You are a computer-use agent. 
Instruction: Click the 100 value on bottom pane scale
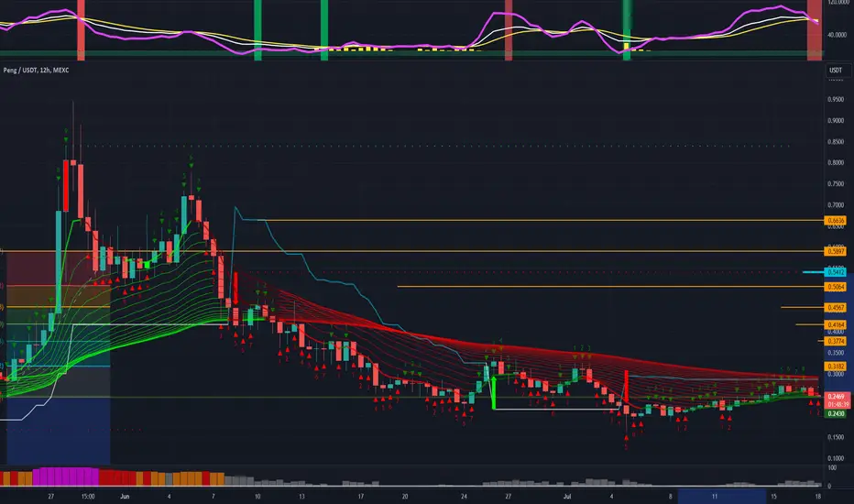pos(832,468)
